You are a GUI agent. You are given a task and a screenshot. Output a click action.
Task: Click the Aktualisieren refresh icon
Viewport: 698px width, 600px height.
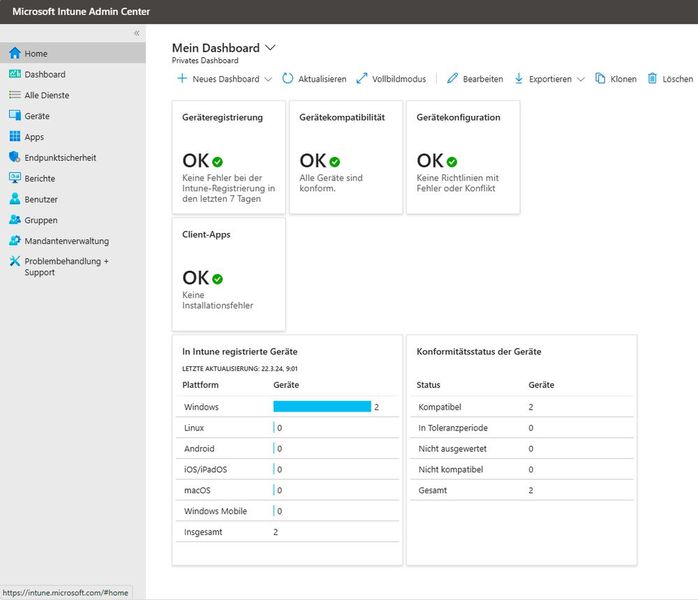(x=288, y=78)
